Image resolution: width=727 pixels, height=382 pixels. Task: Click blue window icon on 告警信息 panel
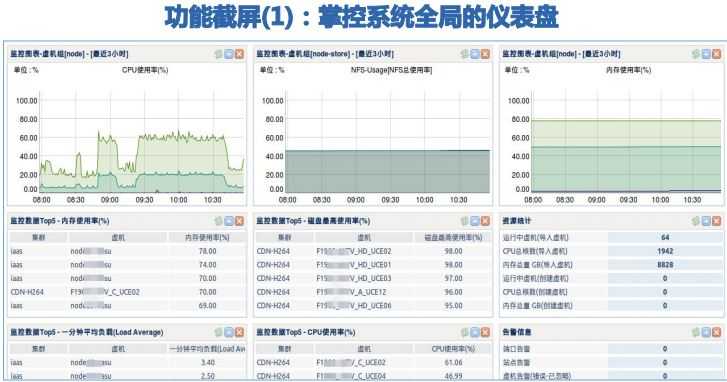706,332
